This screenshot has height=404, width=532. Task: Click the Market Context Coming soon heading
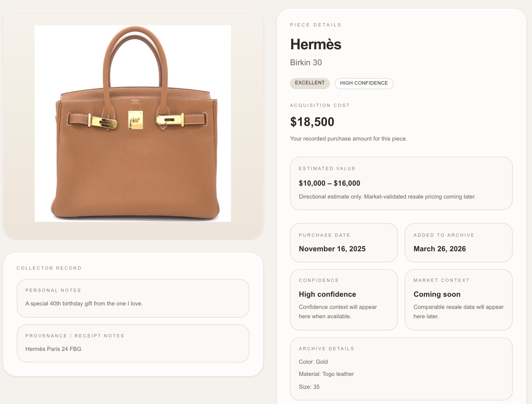437,294
